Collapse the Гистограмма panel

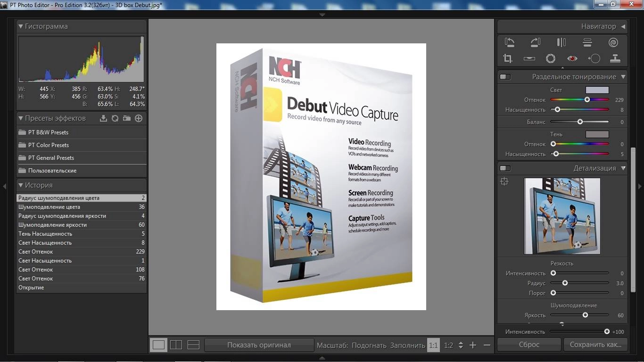(21, 26)
